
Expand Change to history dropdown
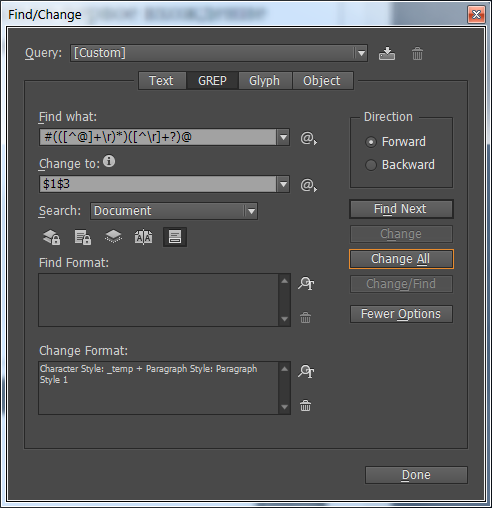(x=283, y=184)
